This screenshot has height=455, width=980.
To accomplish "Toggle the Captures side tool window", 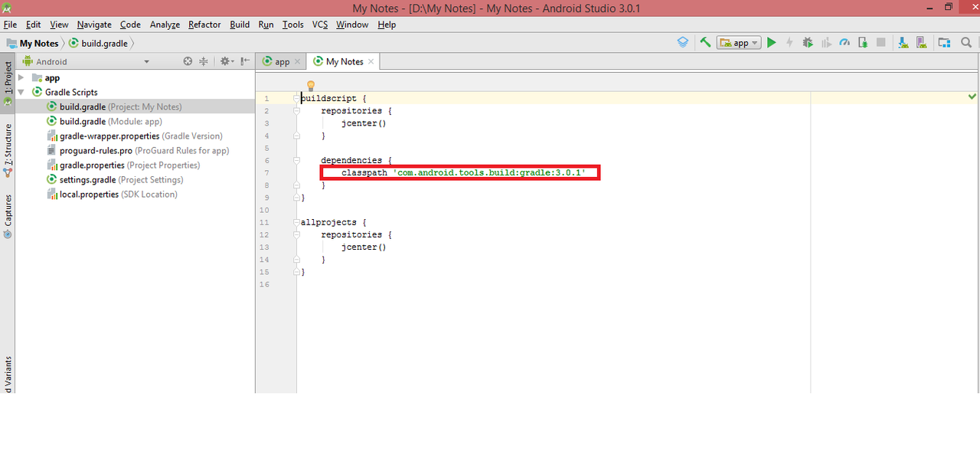I will coord(8,216).
